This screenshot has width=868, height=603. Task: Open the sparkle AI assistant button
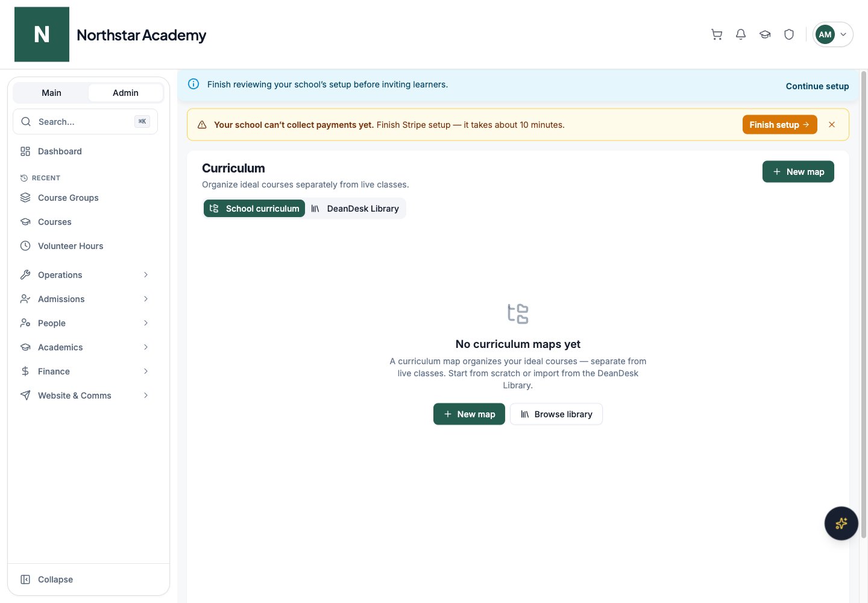click(841, 523)
